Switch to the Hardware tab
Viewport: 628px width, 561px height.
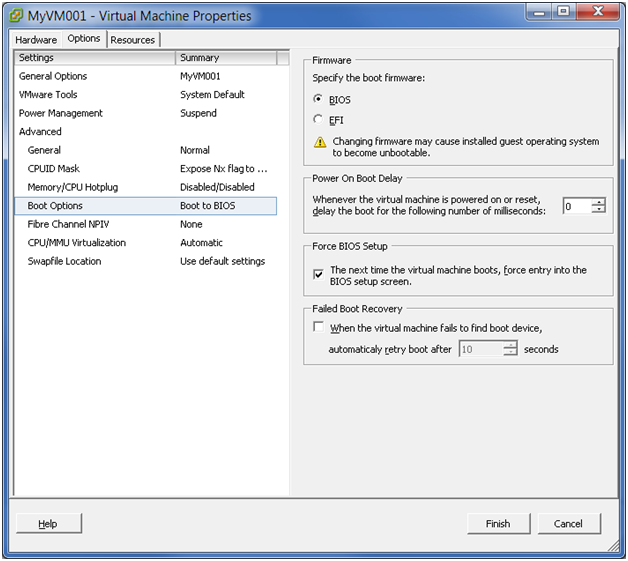[36, 40]
